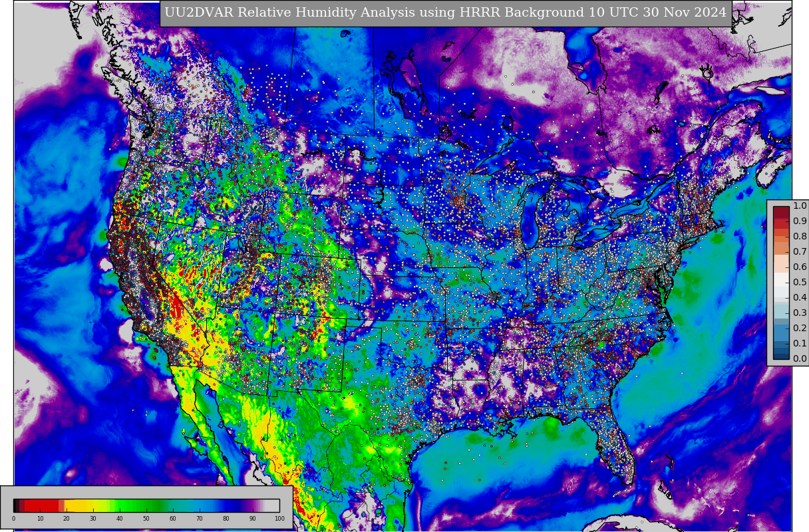Image resolution: width=809 pixels, height=532 pixels.
Task: Select dark red swatch between 1.0 and 0.9
Action: coord(781,213)
